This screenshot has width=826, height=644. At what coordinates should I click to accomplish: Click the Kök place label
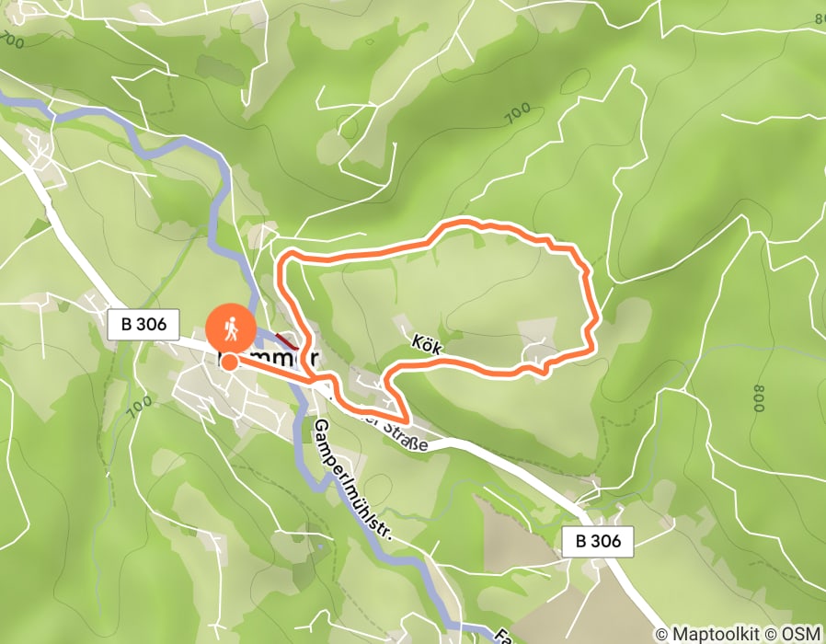[x=426, y=344]
